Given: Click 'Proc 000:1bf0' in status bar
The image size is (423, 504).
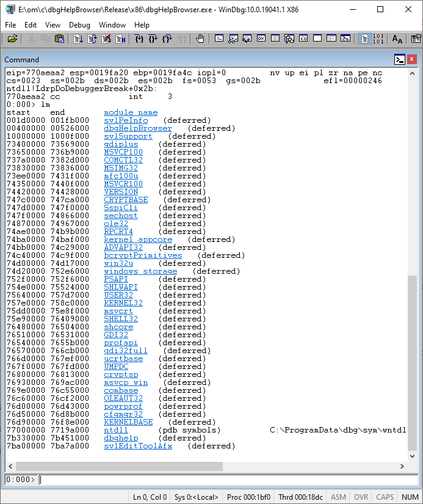Looking at the screenshot, I should (x=248, y=497).
